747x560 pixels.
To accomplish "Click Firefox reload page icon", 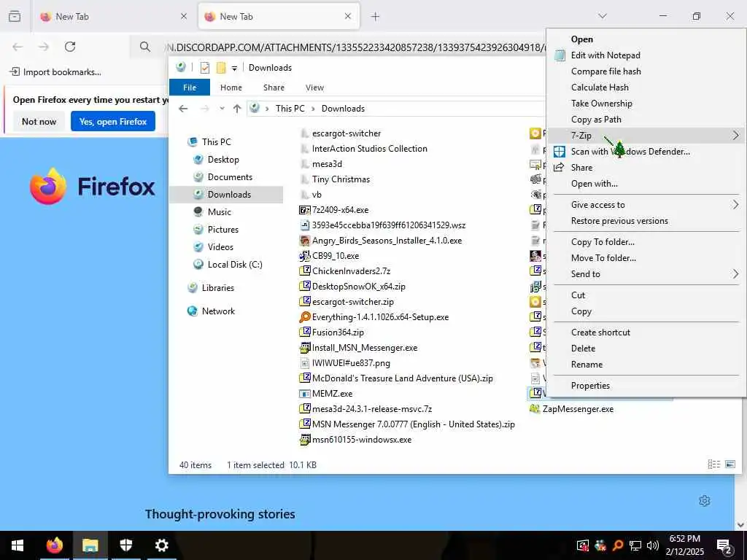I will (x=70, y=47).
